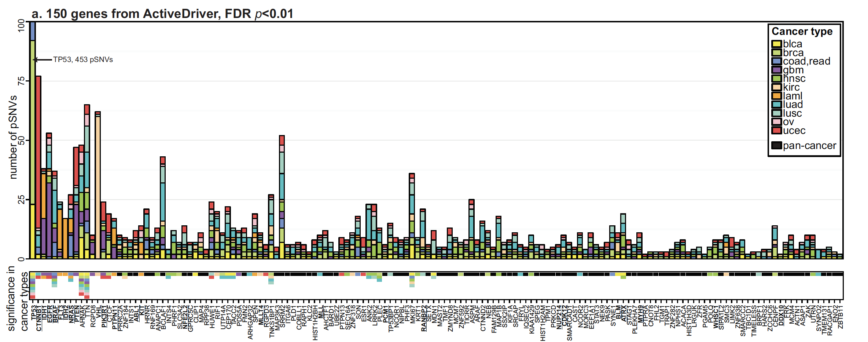Select the kirc legend color swatch
The height and width of the screenshot is (342, 868).
[777, 87]
